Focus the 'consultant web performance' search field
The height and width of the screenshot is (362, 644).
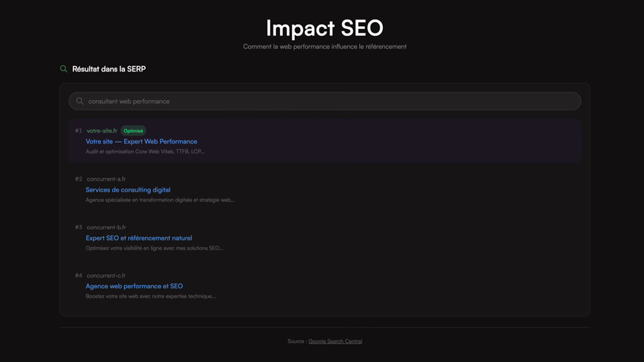pos(325,101)
